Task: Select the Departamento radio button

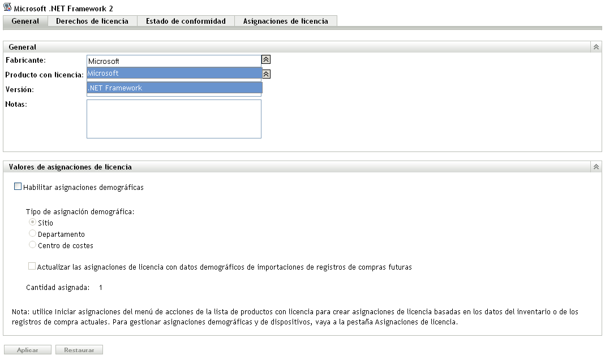Action: point(32,233)
